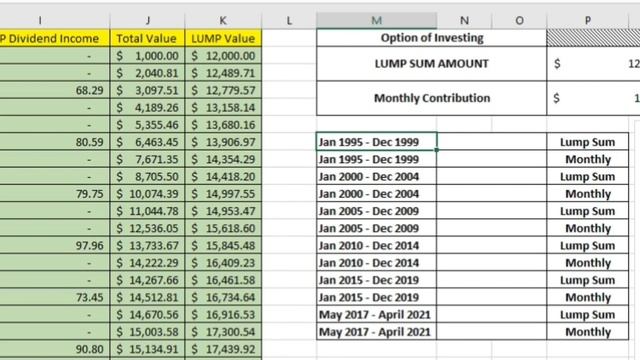Select LUMP Value cell $15,618.60

point(223,229)
